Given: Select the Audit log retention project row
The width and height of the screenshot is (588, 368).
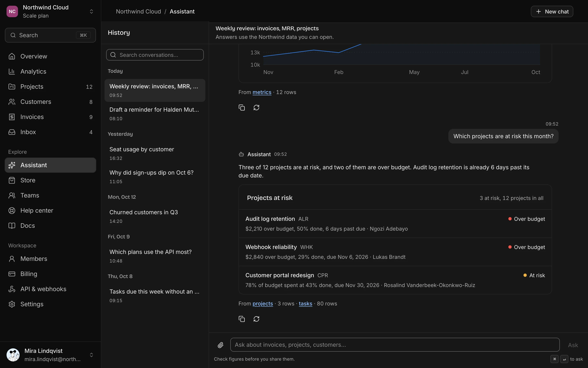Looking at the screenshot, I should [x=395, y=224].
